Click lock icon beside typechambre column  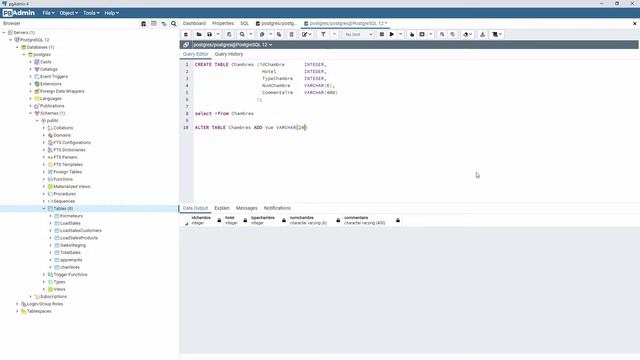coord(284,220)
